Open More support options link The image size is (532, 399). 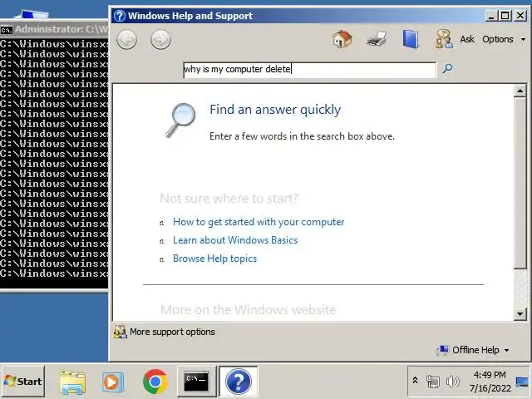[x=172, y=332]
